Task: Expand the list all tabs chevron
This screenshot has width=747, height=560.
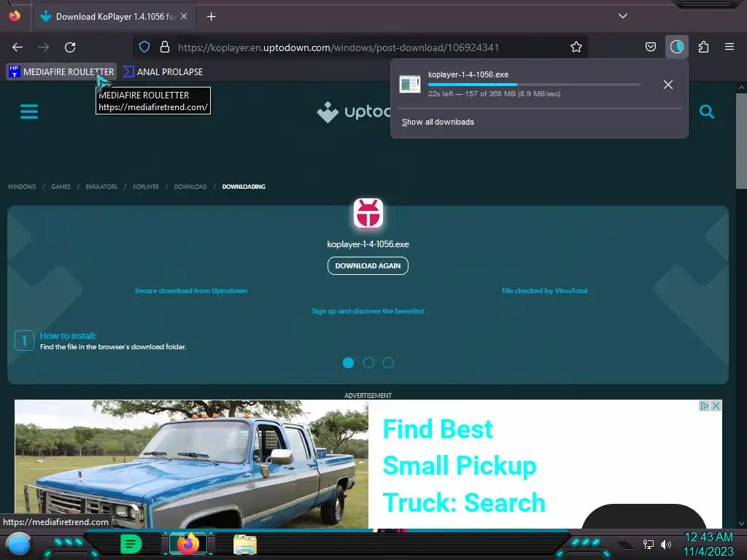Action: pyautogui.click(x=623, y=16)
